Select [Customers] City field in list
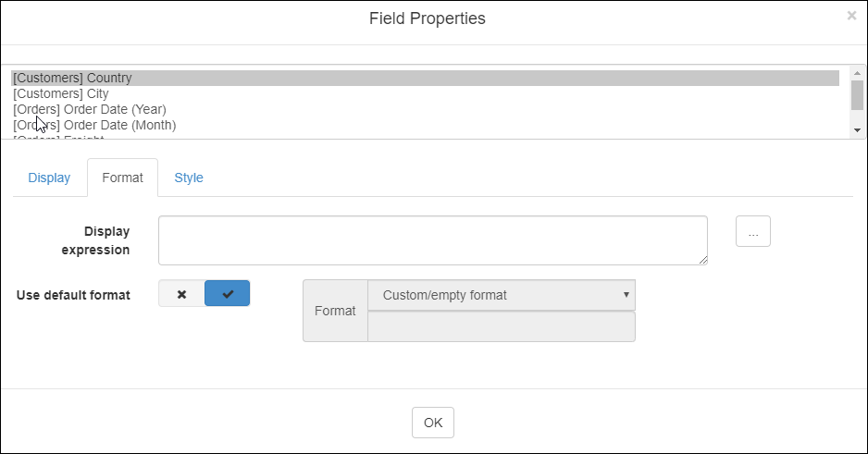868x454 pixels. coord(61,93)
